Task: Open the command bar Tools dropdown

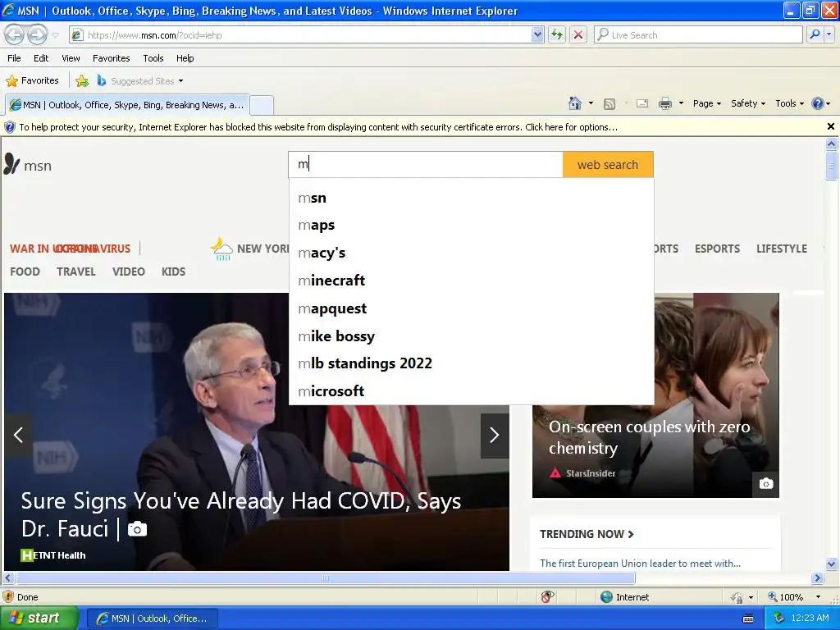Action: (x=790, y=103)
